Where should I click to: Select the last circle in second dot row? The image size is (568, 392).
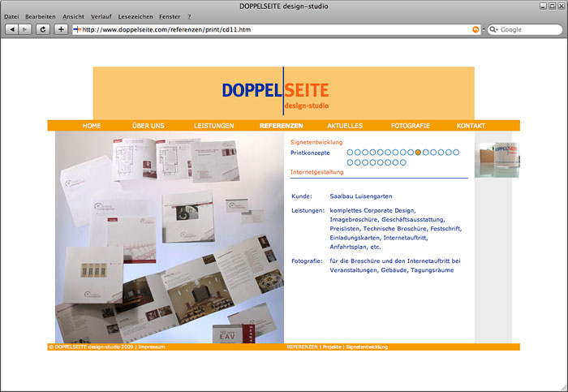402,162
